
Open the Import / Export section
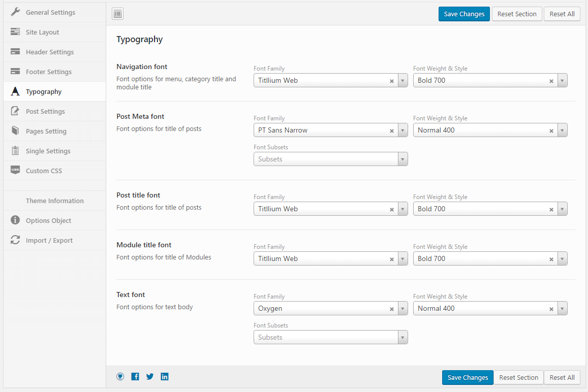pyautogui.click(x=49, y=240)
